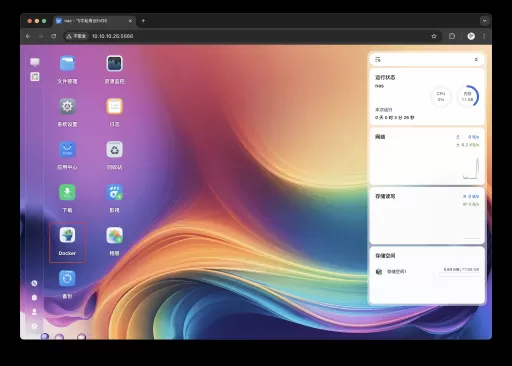Image resolution: width=512 pixels, height=366 pixels.
Task: Click the storage volume disk icon
Action: [x=379, y=272]
